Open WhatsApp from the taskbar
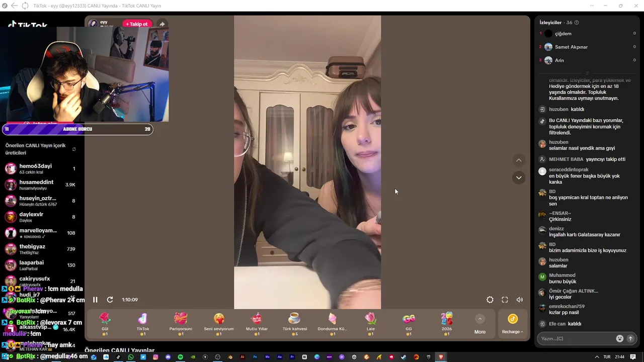644x362 pixels. [131, 357]
